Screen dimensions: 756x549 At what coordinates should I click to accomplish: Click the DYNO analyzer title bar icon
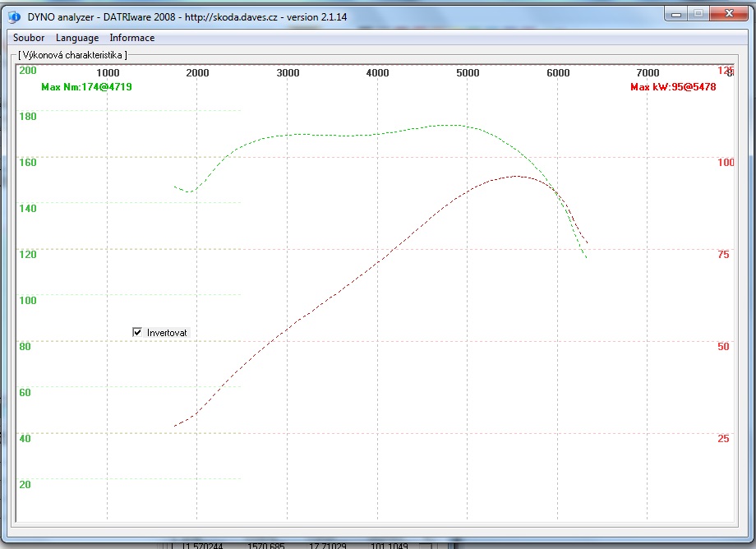coord(13,16)
